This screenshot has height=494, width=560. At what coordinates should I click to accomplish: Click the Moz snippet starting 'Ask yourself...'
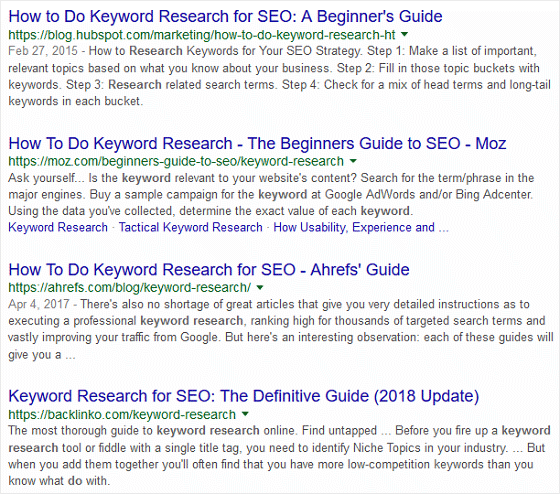tap(271, 194)
